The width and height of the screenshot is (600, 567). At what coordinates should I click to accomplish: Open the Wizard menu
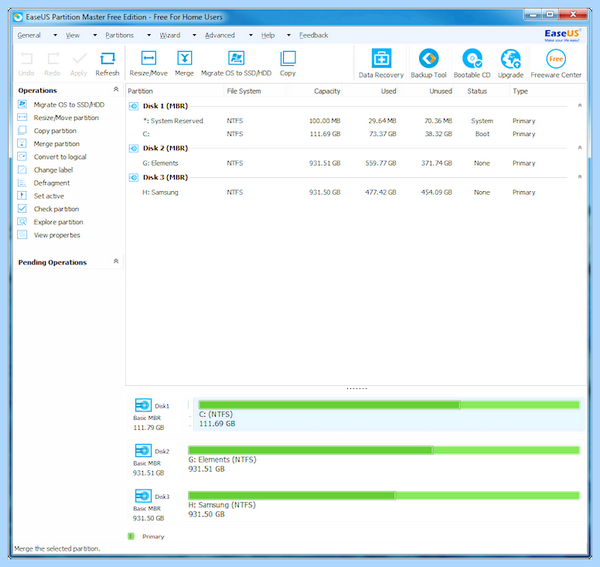tap(170, 35)
